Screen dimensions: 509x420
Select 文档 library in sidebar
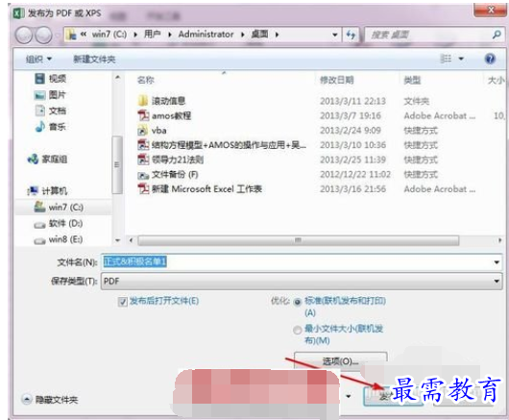[50, 111]
